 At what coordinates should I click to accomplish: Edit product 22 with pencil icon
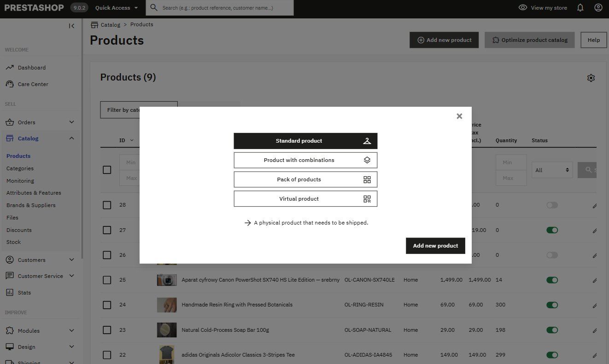click(595, 355)
